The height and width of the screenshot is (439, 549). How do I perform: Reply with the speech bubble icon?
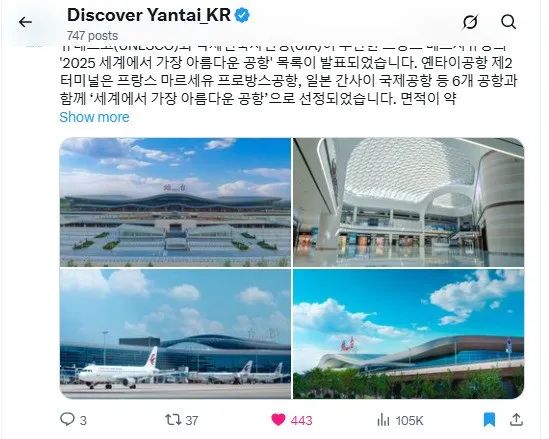click(67, 419)
